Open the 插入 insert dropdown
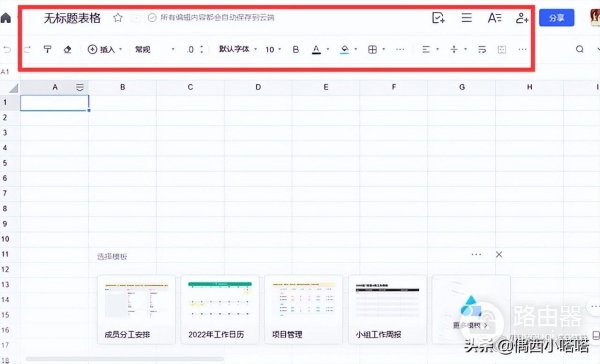 click(105, 49)
